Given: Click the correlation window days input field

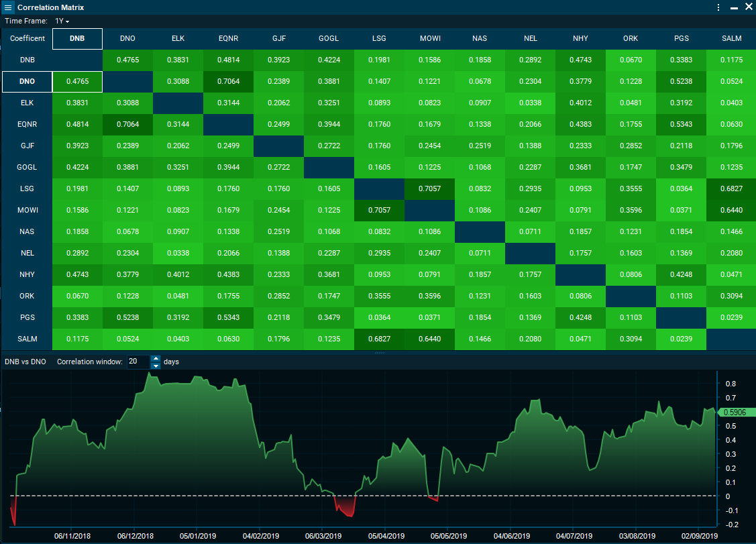Looking at the screenshot, I should [x=138, y=362].
